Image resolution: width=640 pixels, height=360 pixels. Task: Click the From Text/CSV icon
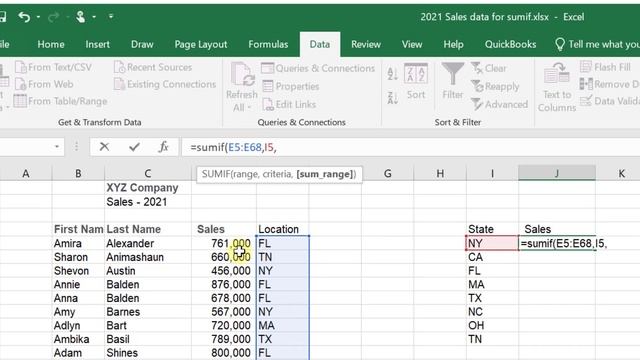(x=20, y=67)
